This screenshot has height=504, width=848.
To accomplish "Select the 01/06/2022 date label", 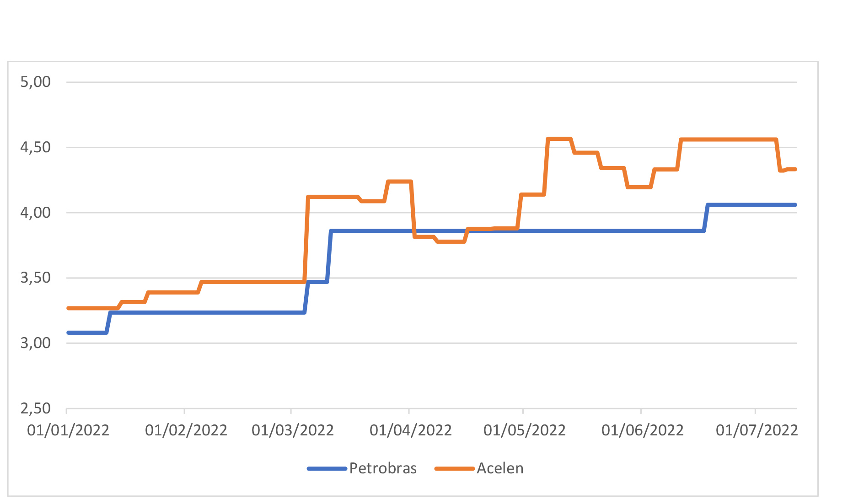I will click(643, 430).
